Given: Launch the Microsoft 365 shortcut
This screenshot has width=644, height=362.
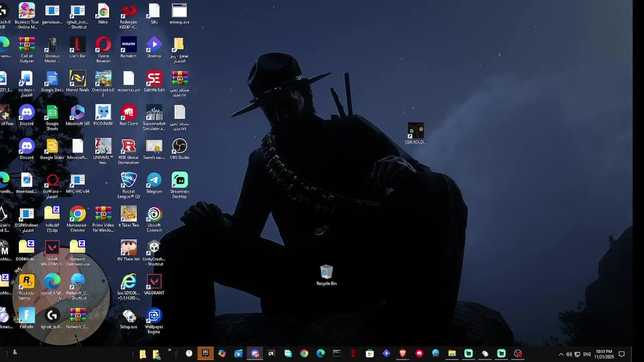Looking at the screenshot, I should (x=77, y=115).
